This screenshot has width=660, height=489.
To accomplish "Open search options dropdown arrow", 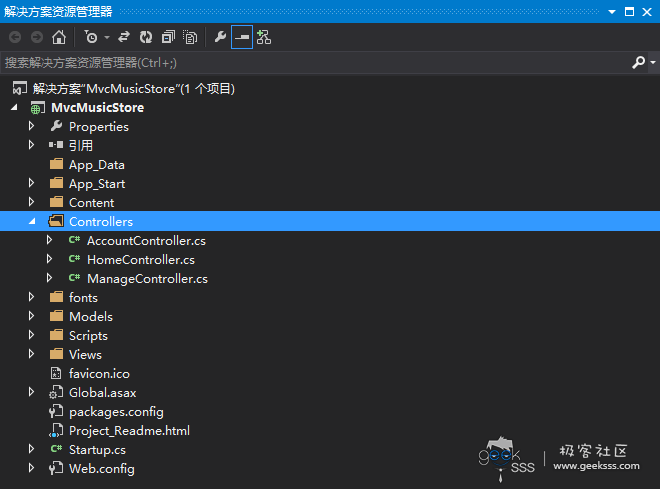I will pos(653,63).
